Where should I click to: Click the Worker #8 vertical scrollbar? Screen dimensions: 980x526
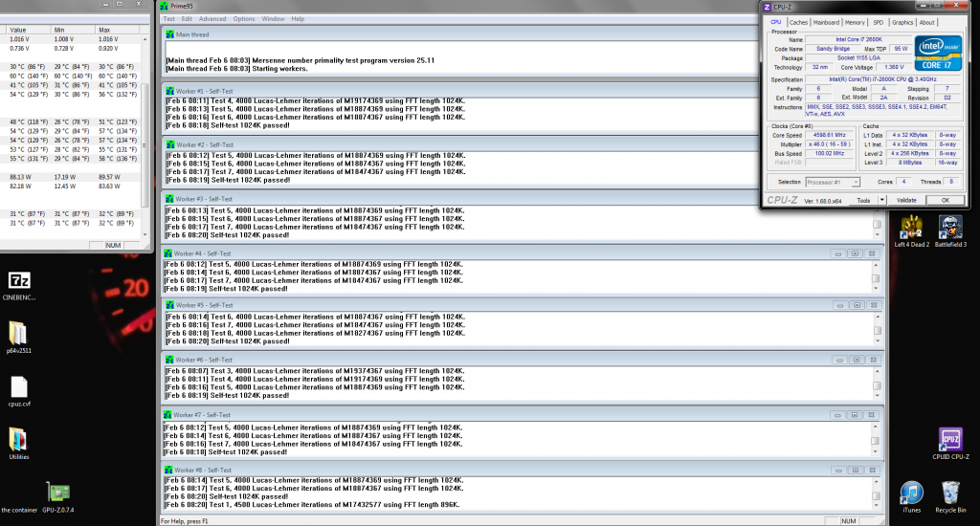876,493
